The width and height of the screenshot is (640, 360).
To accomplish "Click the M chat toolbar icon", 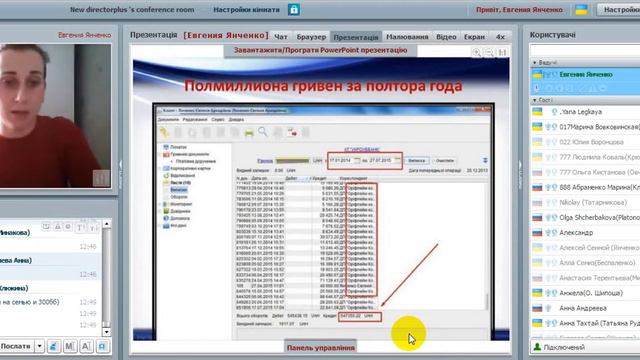I will (x=70, y=347).
